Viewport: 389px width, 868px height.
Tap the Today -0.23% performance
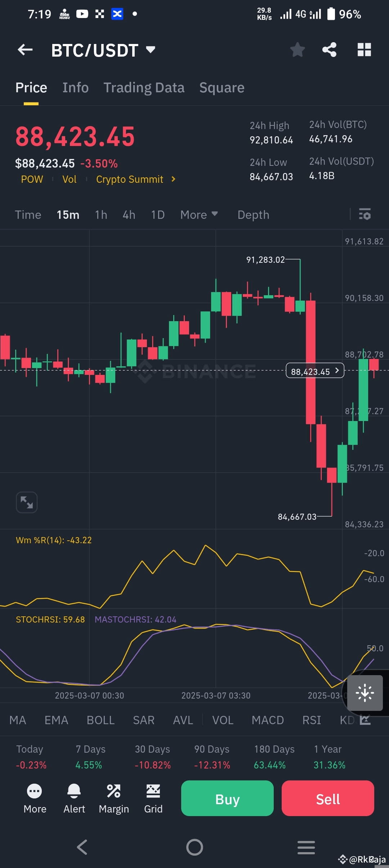(x=31, y=757)
